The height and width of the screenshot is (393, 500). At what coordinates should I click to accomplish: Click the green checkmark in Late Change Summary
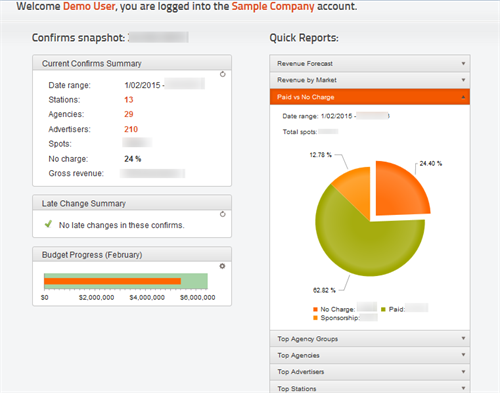coord(48,224)
